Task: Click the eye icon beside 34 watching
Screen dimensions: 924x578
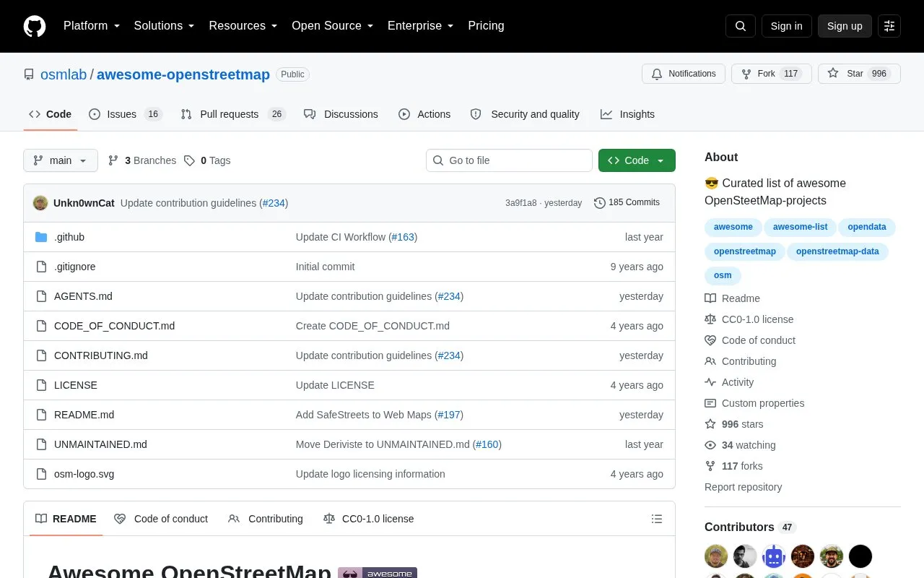Action: (x=710, y=445)
